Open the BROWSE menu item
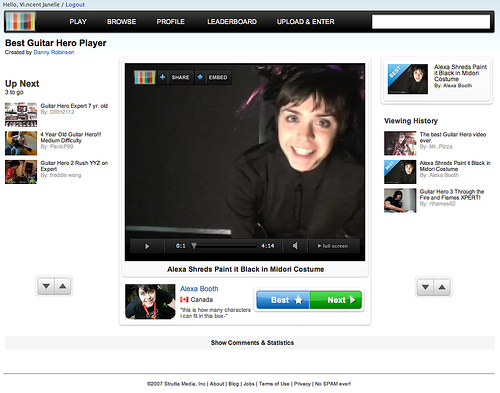500x393 pixels. [x=121, y=22]
